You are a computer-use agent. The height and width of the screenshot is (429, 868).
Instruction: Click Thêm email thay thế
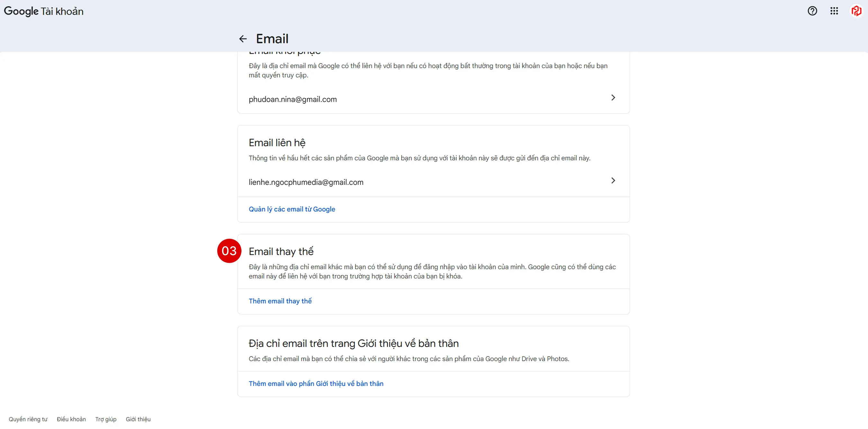point(280,301)
